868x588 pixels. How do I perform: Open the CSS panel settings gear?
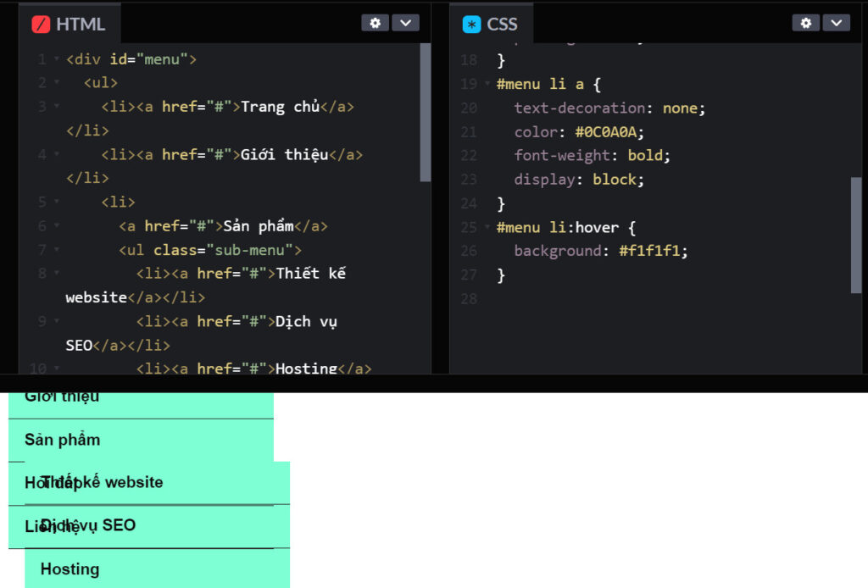tap(805, 23)
